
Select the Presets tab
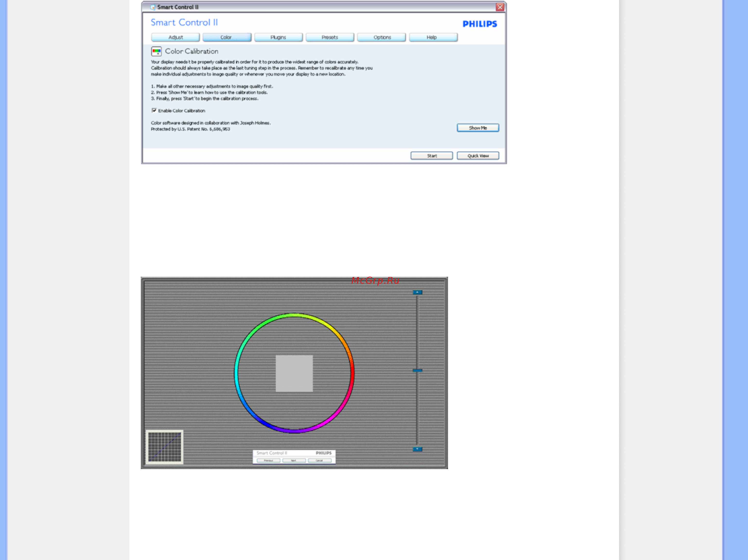point(330,37)
